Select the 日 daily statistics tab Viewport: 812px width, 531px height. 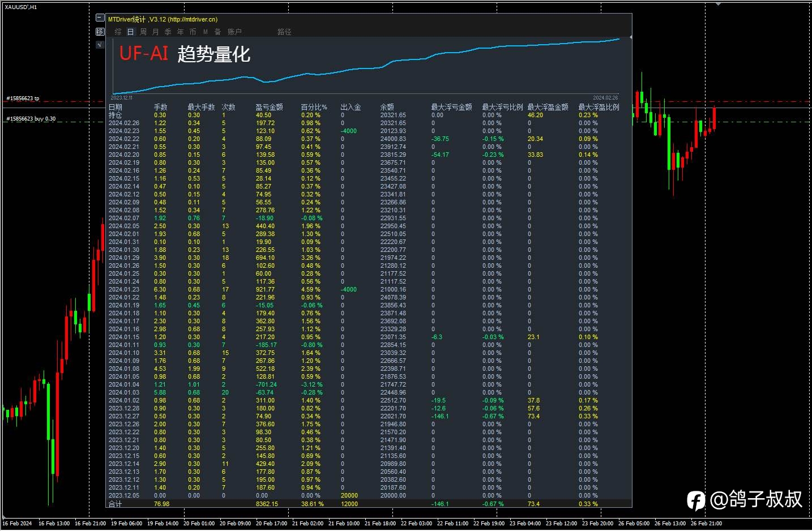coord(130,32)
